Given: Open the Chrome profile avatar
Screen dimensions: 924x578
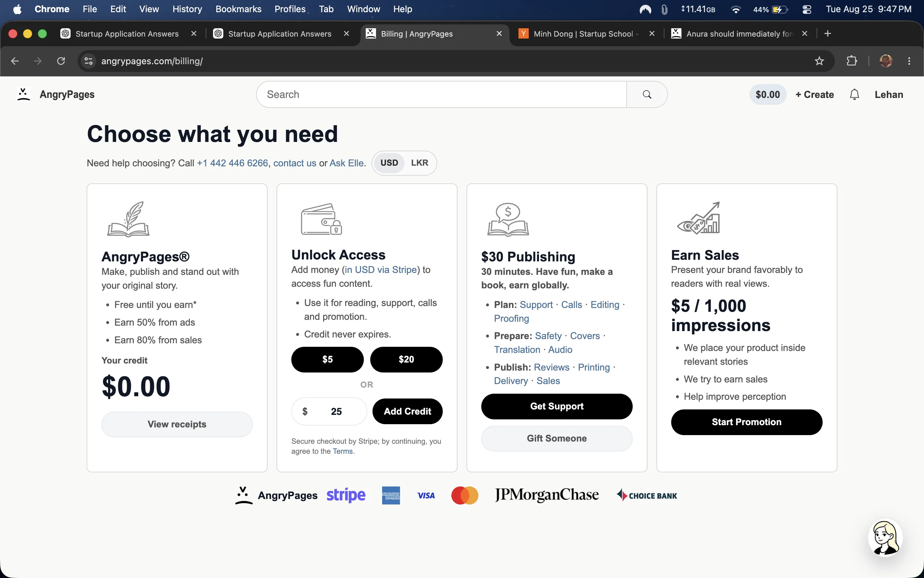Looking at the screenshot, I should 886,61.
